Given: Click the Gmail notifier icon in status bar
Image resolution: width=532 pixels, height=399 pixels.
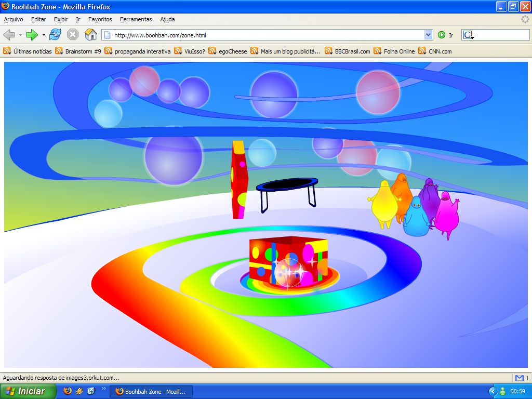Looking at the screenshot, I should point(519,378).
